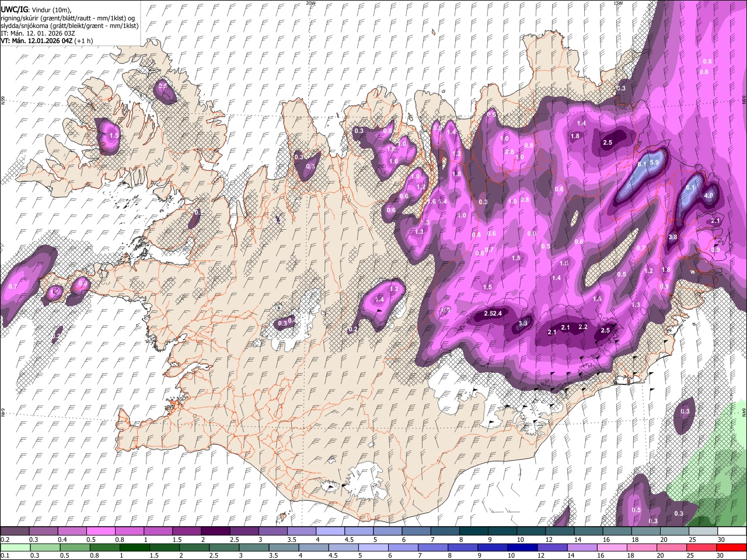747x560 pixels.
Task: Click the 8–9 royal blue swatch, lower legend
Action: (462, 548)
